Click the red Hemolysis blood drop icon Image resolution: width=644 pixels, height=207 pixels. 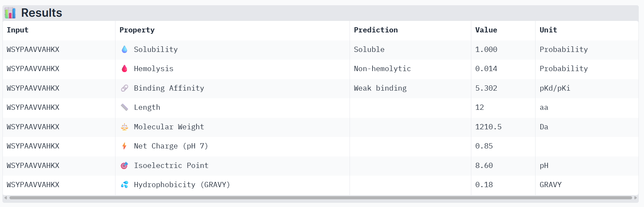(x=125, y=69)
